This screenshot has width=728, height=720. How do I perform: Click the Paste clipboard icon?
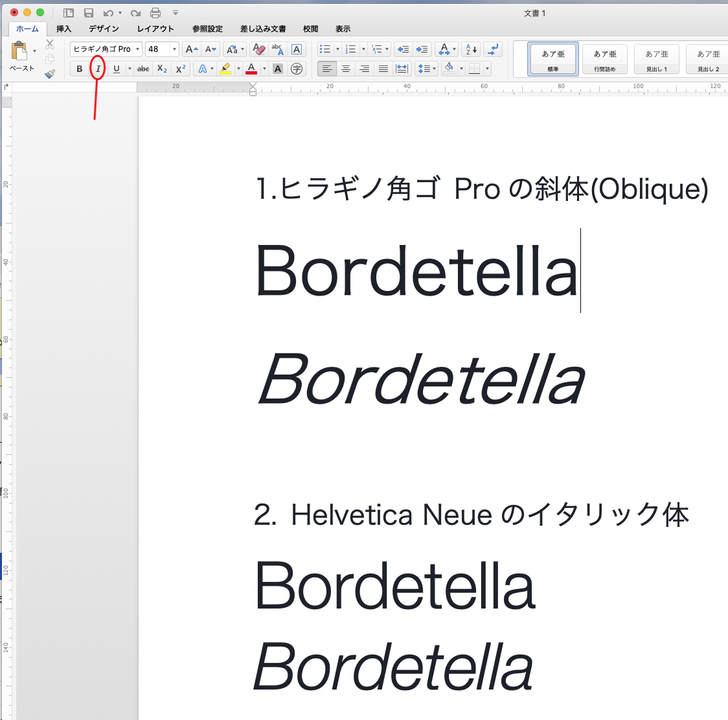19,51
